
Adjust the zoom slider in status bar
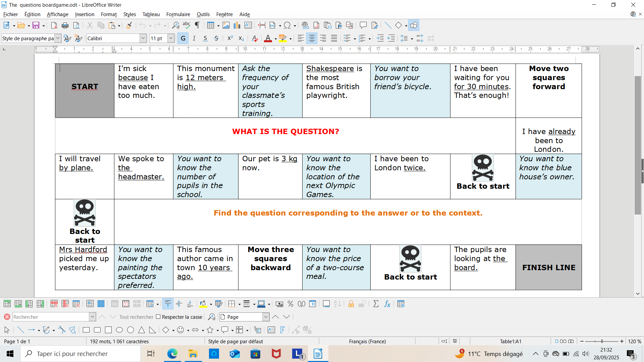click(602, 341)
